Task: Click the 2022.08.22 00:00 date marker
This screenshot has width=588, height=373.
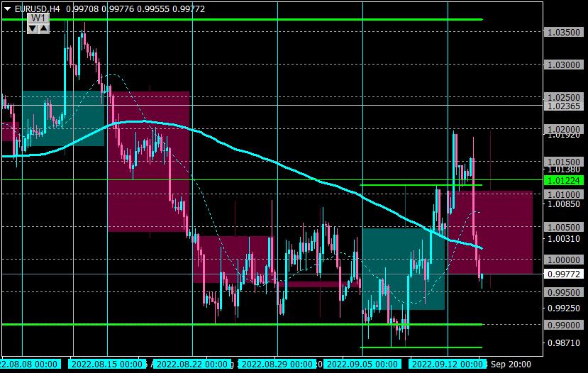Action: pyautogui.click(x=192, y=364)
